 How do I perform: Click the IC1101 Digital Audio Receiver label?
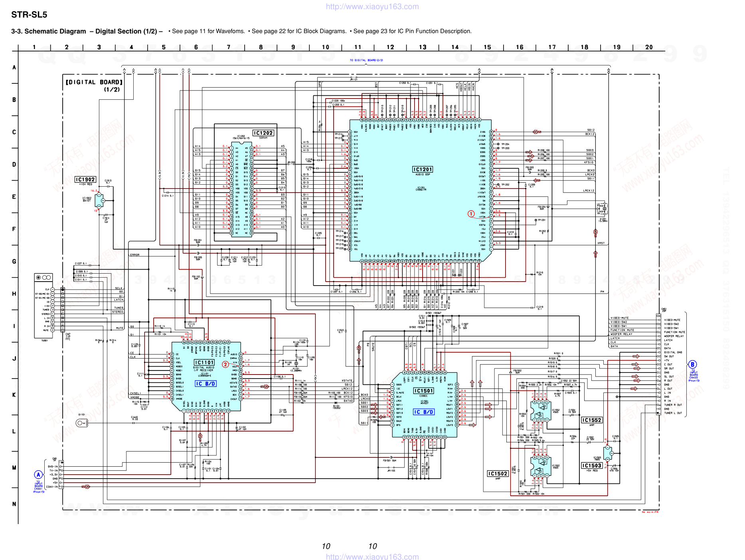204,363
